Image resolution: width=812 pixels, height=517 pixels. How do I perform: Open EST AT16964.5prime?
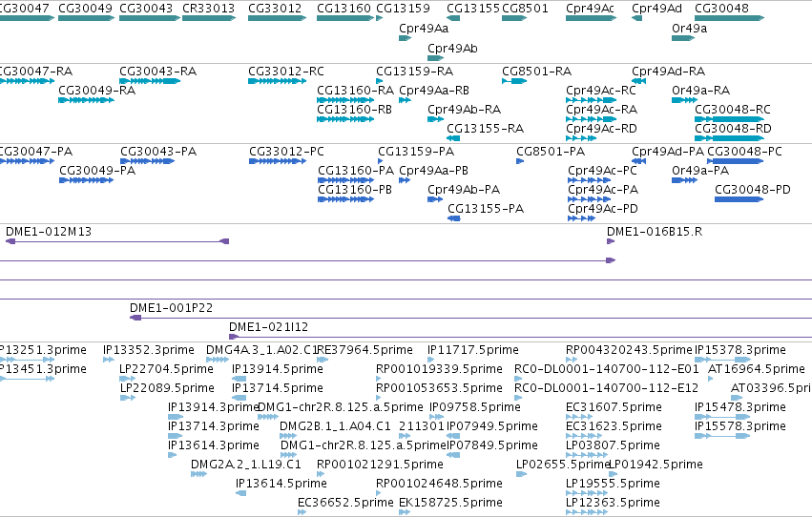click(x=711, y=379)
